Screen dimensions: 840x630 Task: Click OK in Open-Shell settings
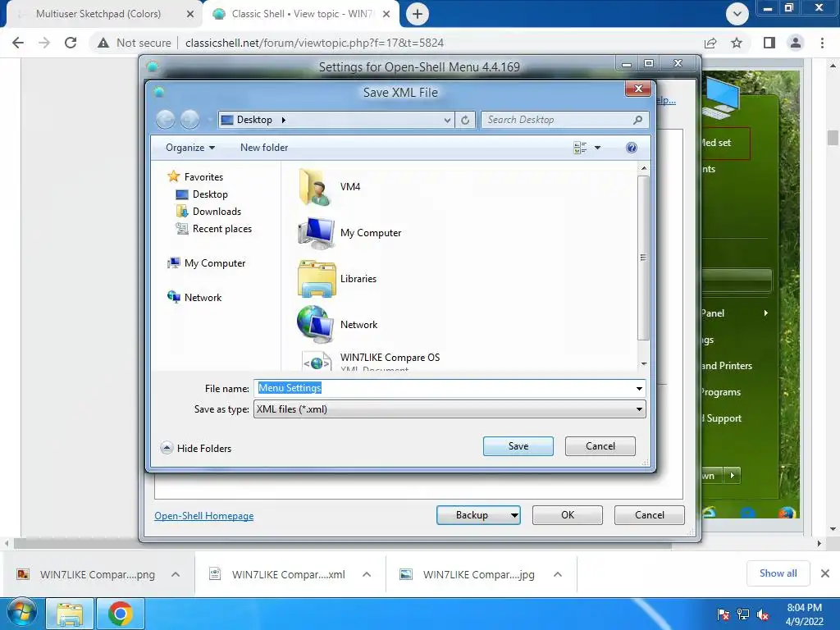568,515
